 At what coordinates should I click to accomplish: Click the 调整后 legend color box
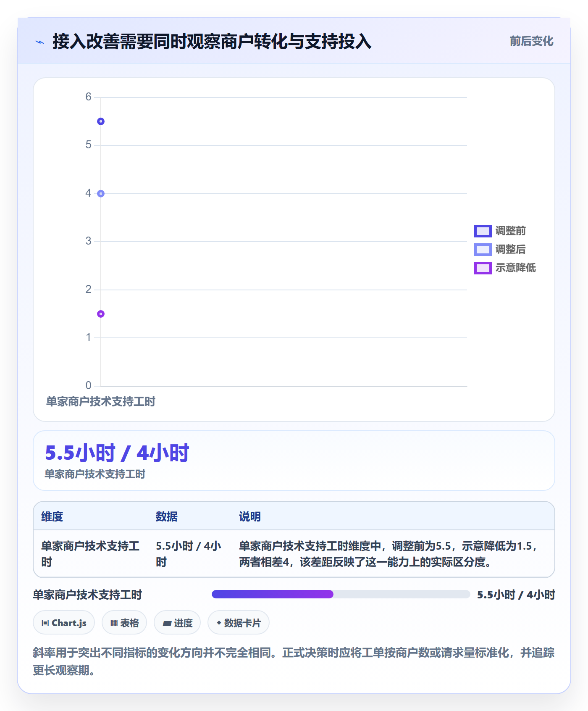point(483,250)
